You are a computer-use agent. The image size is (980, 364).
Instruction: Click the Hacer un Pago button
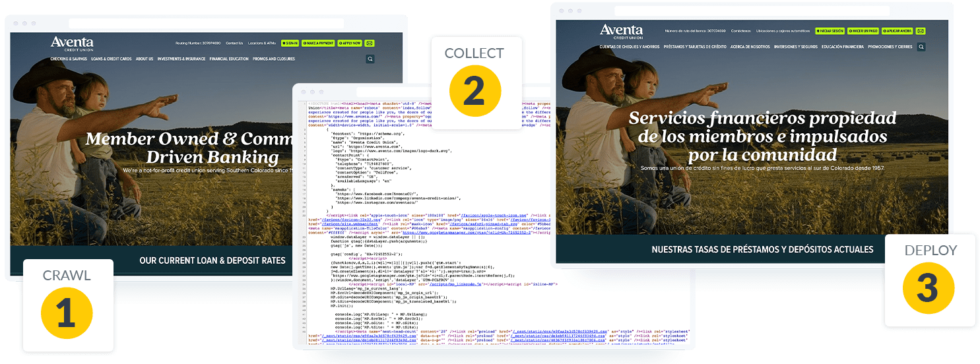[863, 31]
